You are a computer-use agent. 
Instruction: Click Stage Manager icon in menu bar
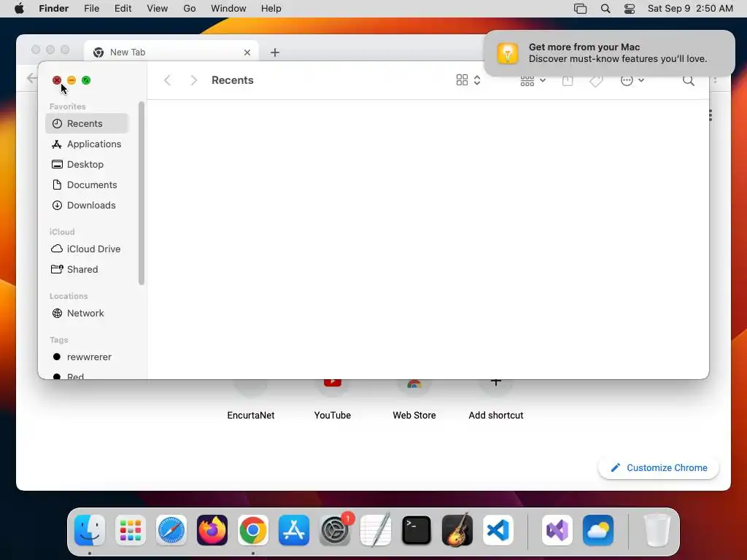coord(580,9)
